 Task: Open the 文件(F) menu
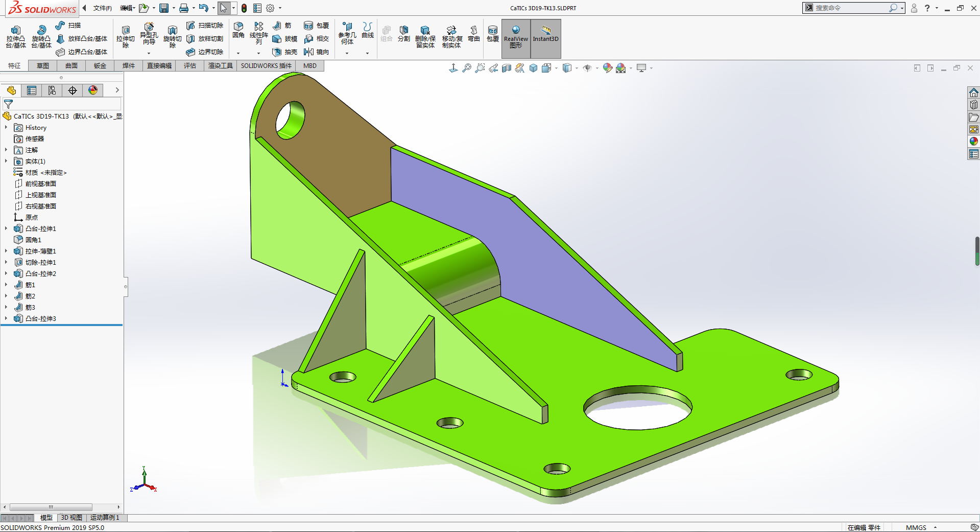point(102,8)
